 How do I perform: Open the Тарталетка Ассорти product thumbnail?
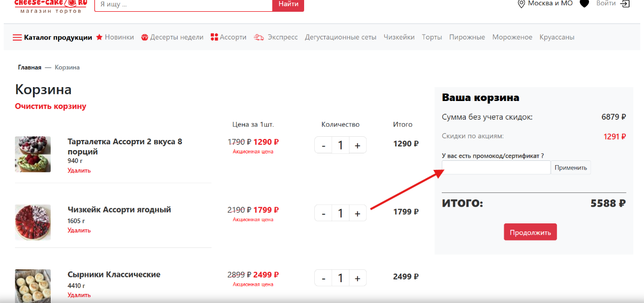[x=33, y=154]
